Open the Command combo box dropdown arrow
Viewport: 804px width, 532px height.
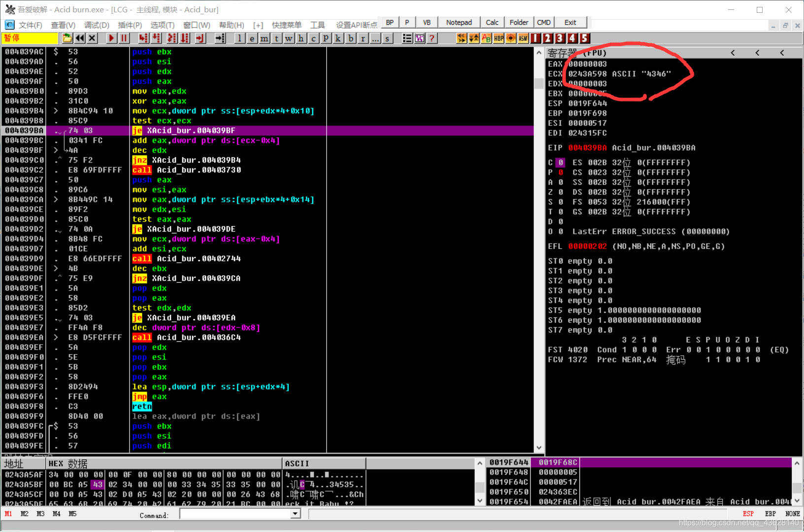[x=295, y=514]
